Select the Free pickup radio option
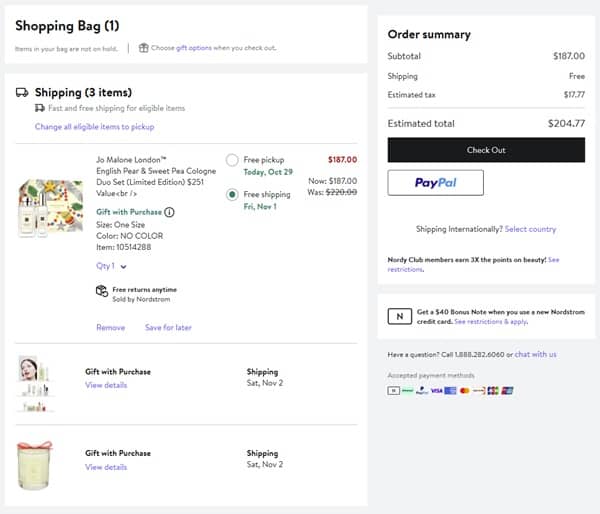Image resolution: width=600 pixels, height=514 pixels. 232,160
